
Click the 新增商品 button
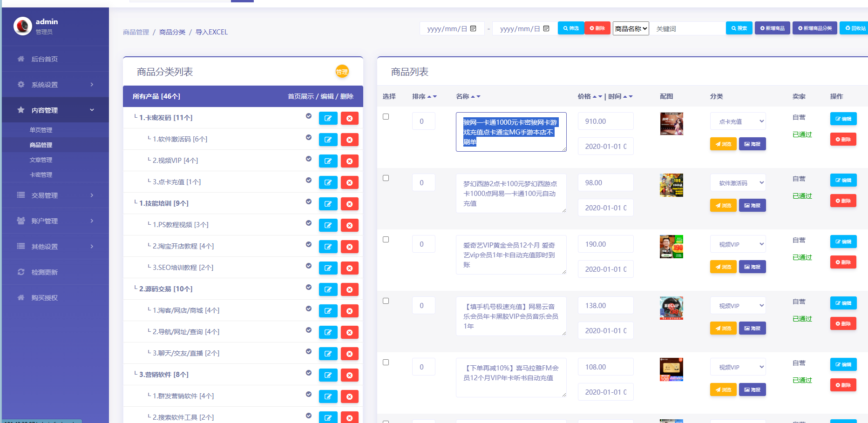click(772, 28)
